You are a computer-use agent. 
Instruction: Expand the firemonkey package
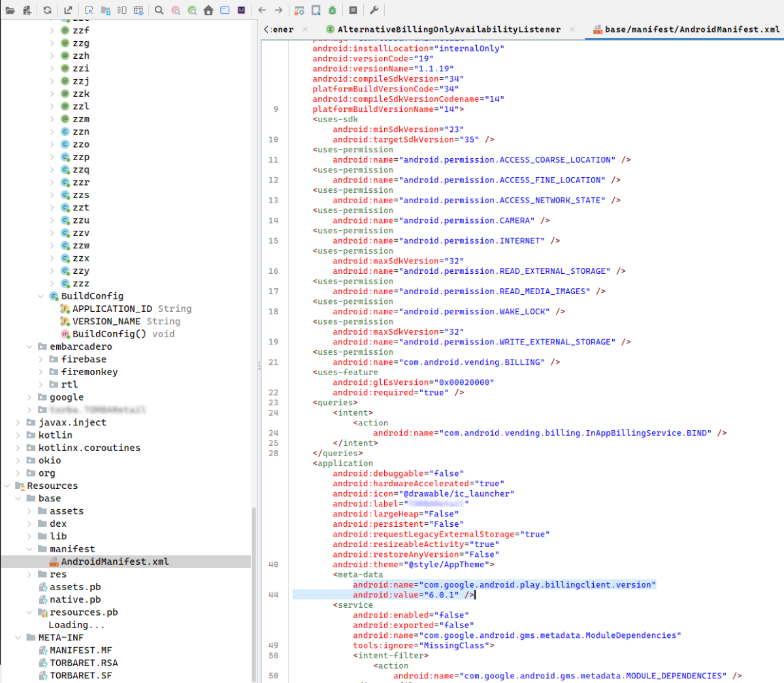click(x=41, y=372)
